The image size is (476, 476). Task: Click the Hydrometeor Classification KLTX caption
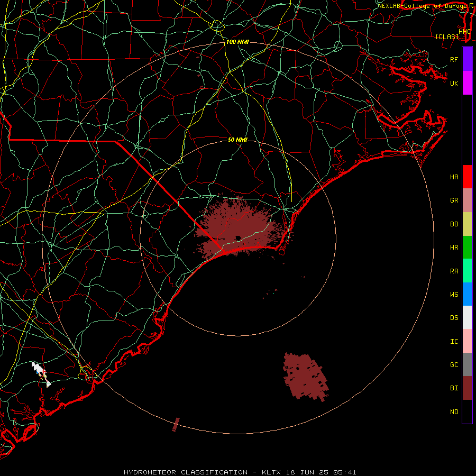point(240,472)
